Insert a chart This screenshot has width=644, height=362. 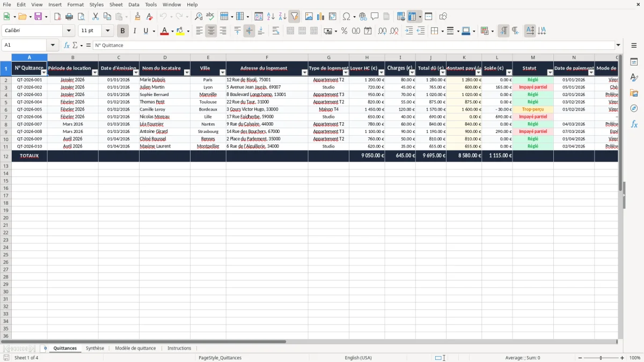pos(321,17)
